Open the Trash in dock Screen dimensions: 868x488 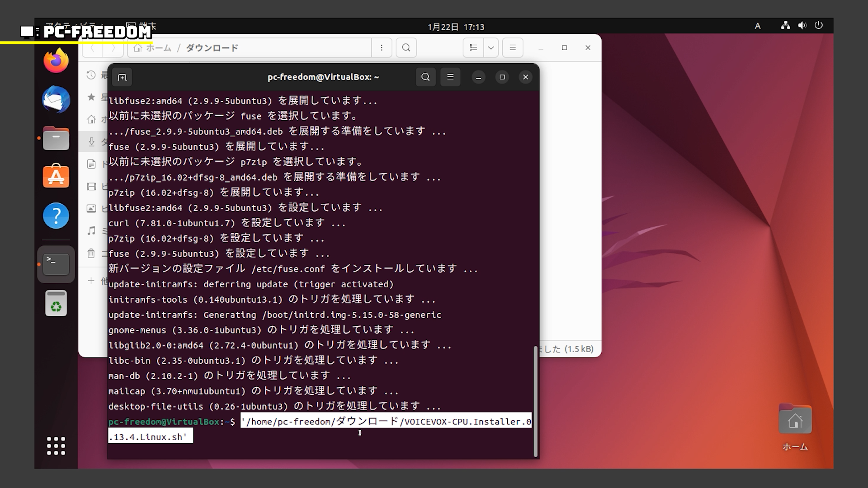coord(56,303)
